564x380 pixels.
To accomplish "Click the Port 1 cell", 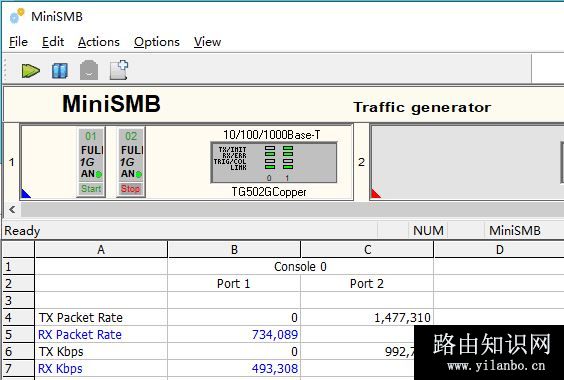I will 234,284.
